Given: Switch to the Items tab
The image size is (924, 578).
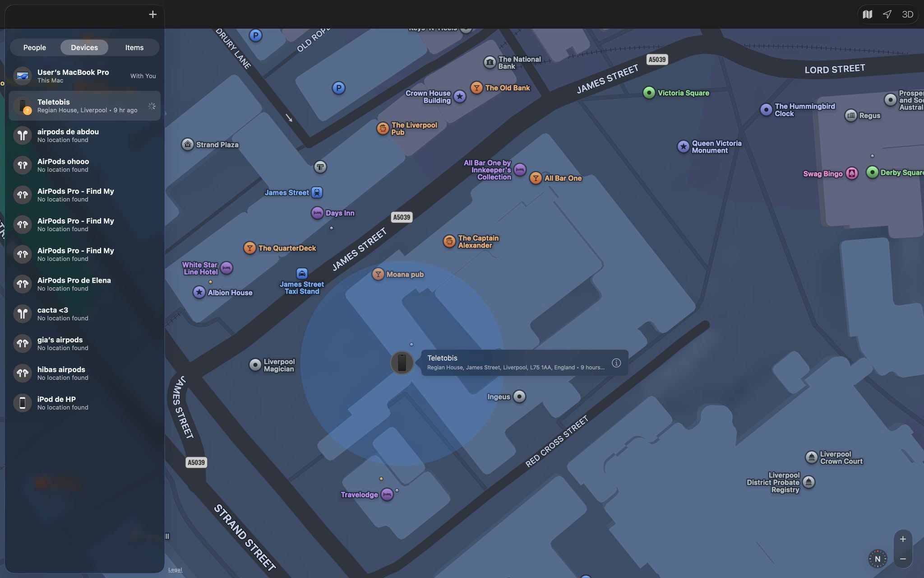Looking at the screenshot, I should click(x=134, y=47).
